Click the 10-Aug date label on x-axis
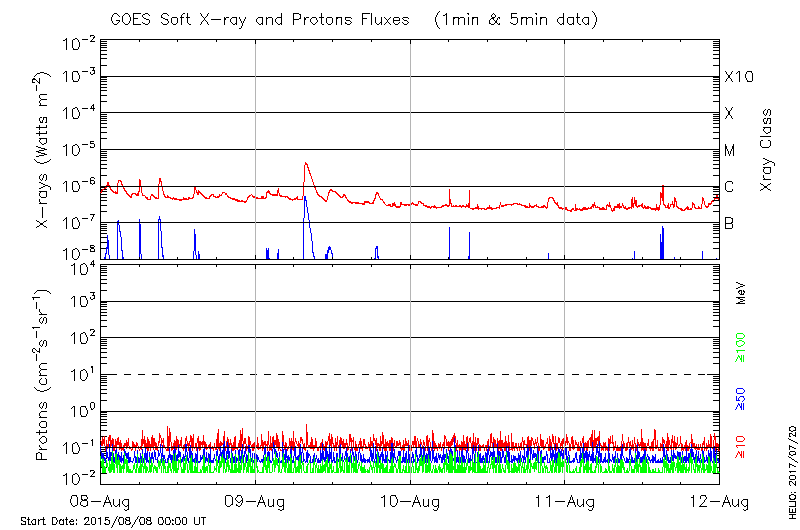The image size is (800, 530). (410, 500)
